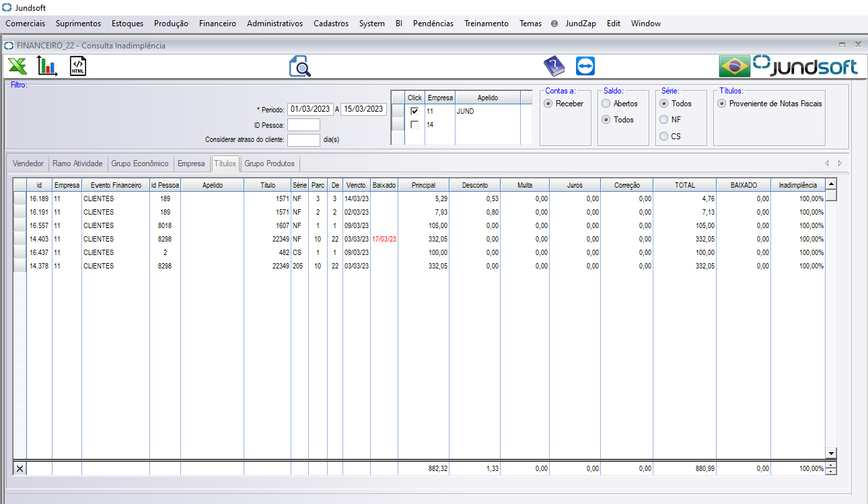The height and width of the screenshot is (504, 868).
Task: Click the X icon in totals row
Action: point(20,468)
